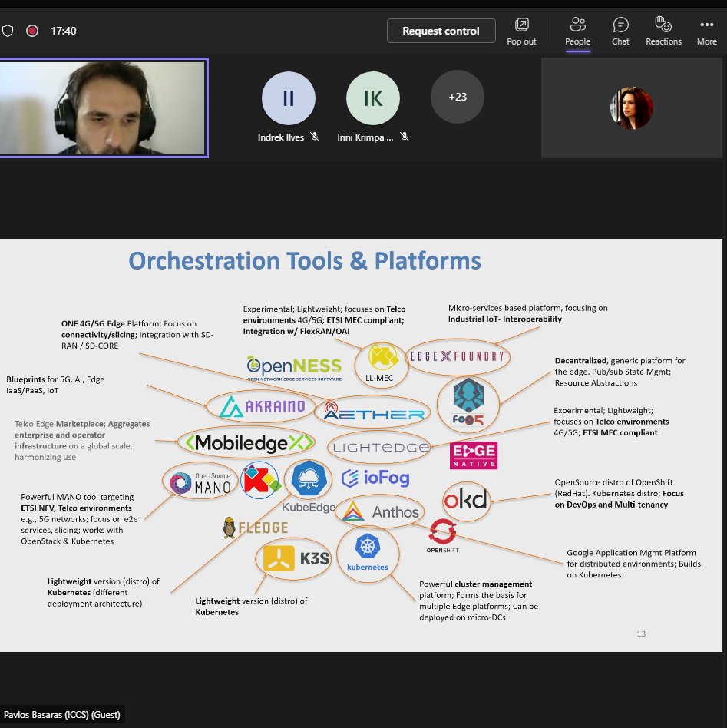Click the shield privacy icon

pos(8,31)
